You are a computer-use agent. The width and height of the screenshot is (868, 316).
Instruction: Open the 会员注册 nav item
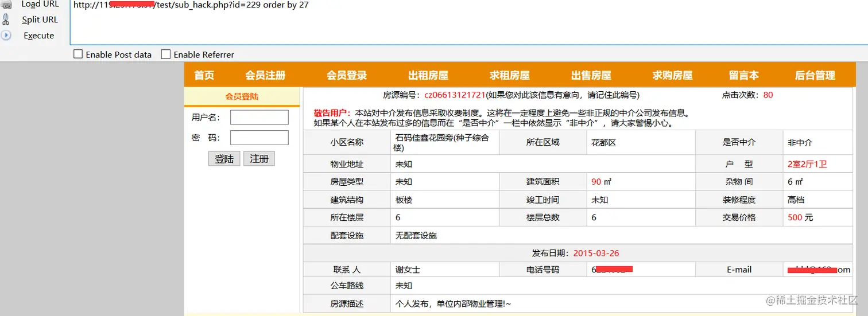(x=265, y=75)
